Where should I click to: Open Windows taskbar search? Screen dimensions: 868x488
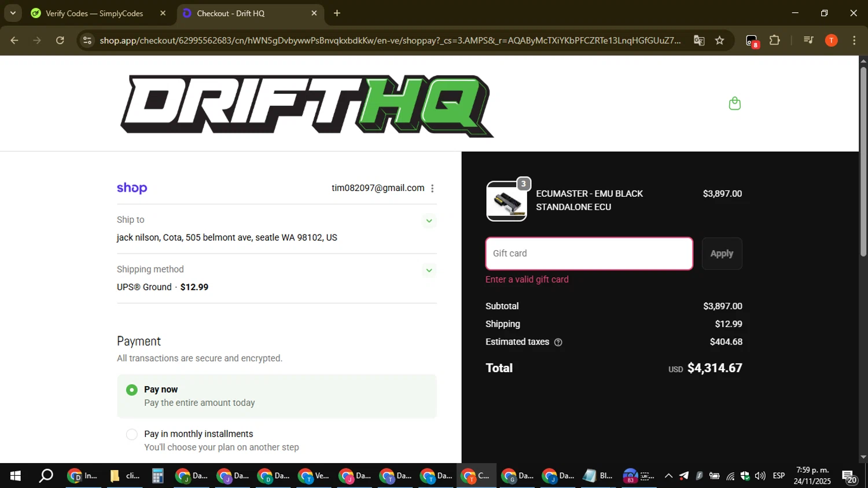point(46,476)
